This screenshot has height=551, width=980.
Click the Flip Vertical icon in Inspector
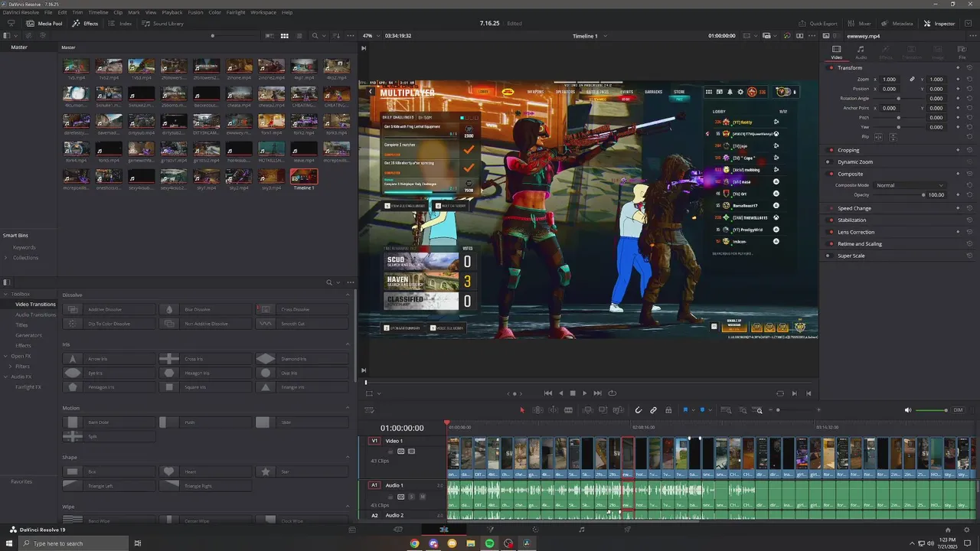click(x=892, y=137)
